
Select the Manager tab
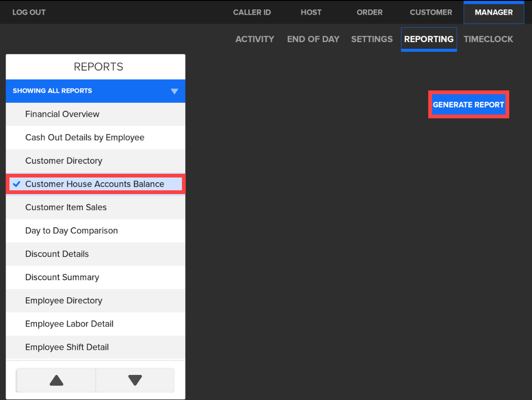(494, 12)
